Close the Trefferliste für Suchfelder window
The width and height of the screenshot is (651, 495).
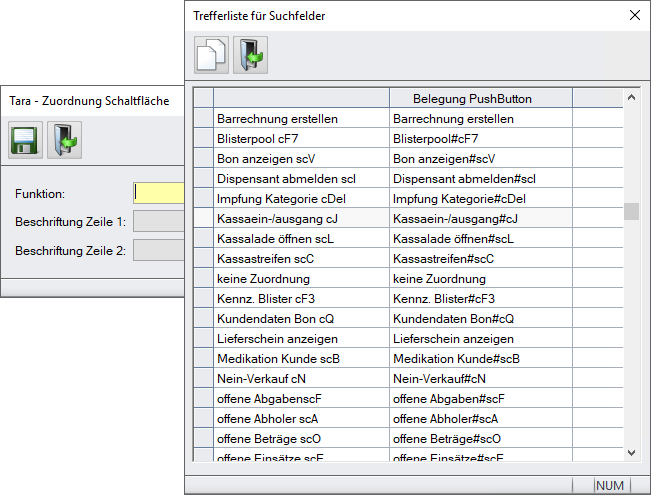tap(633, 15)
